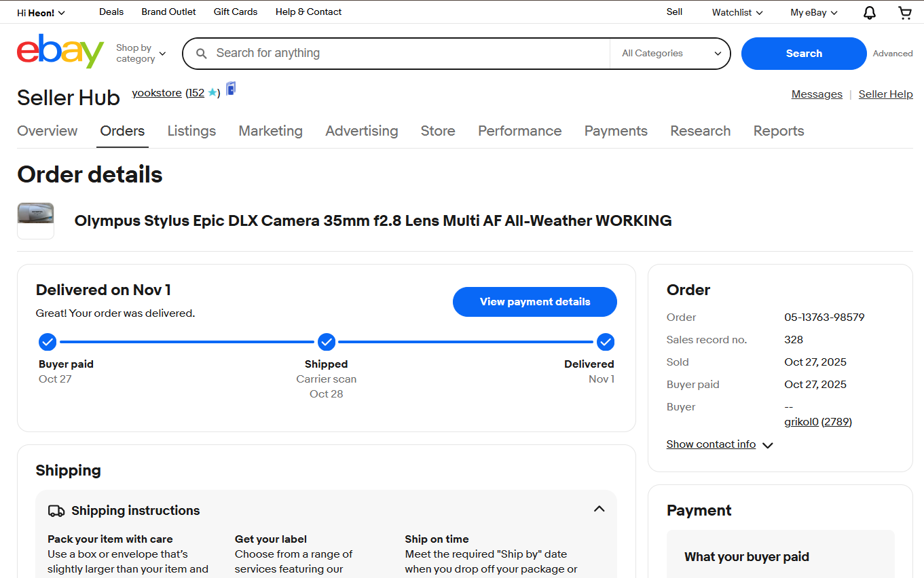Open Advanced search link

point(893,54)
